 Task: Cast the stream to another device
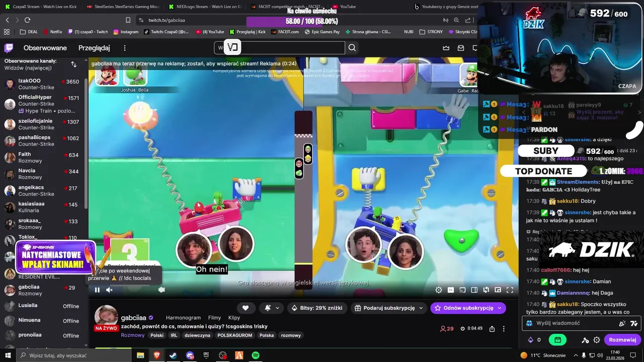click(462, 290)
